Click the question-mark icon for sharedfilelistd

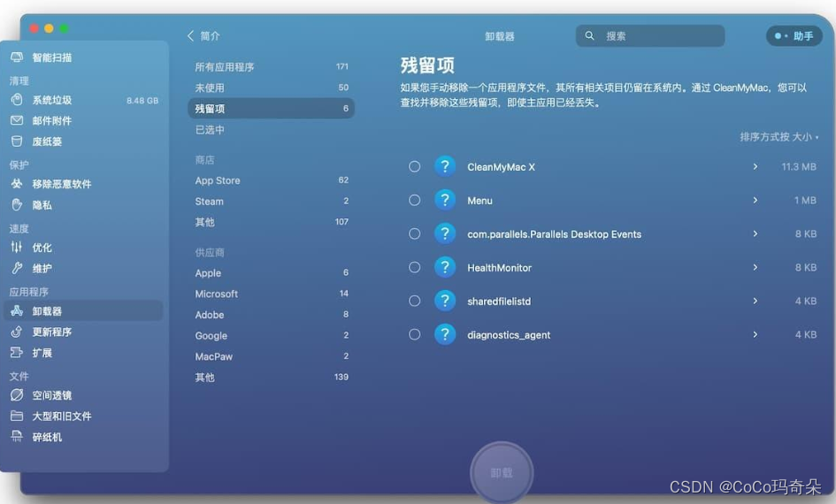(445, 301)
